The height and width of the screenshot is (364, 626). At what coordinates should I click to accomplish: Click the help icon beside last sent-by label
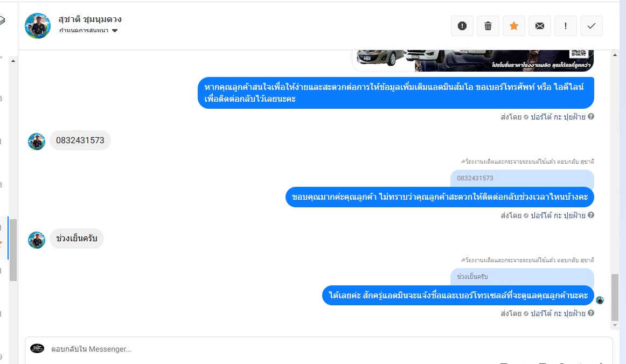pos(591,313)
